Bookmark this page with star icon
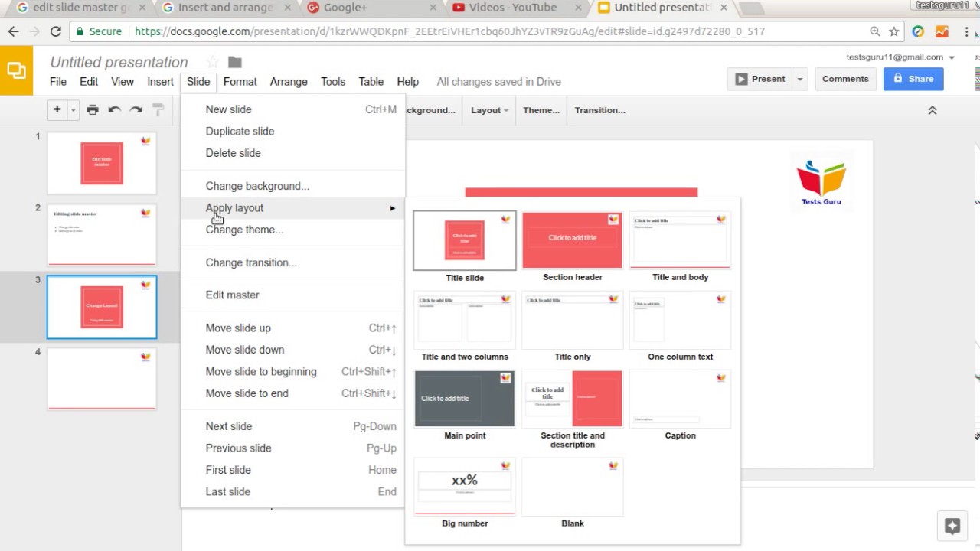 point(894,31)
